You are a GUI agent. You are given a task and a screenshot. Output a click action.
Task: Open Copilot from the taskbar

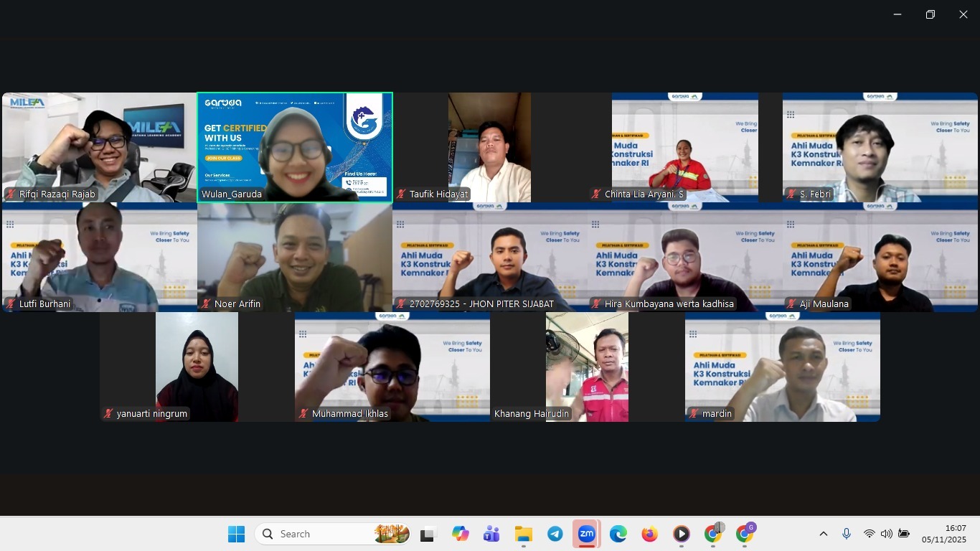pos(460,534)
